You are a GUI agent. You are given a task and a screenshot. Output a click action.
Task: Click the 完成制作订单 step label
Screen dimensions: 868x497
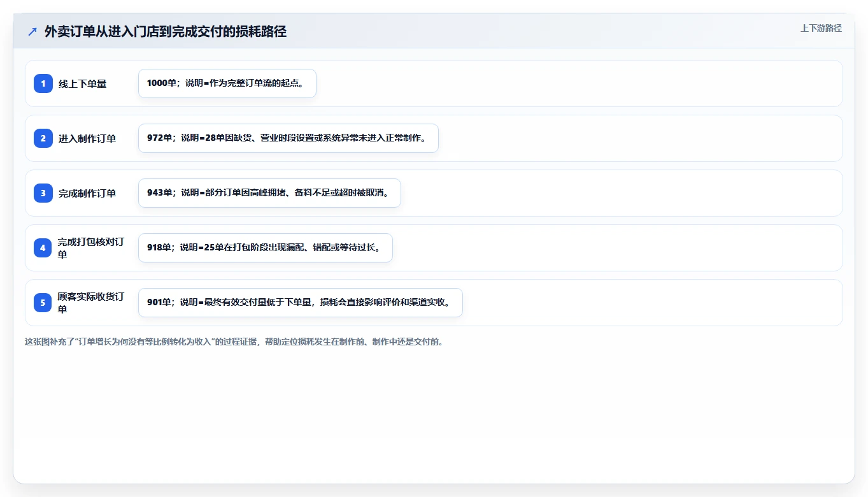(87, 193)
